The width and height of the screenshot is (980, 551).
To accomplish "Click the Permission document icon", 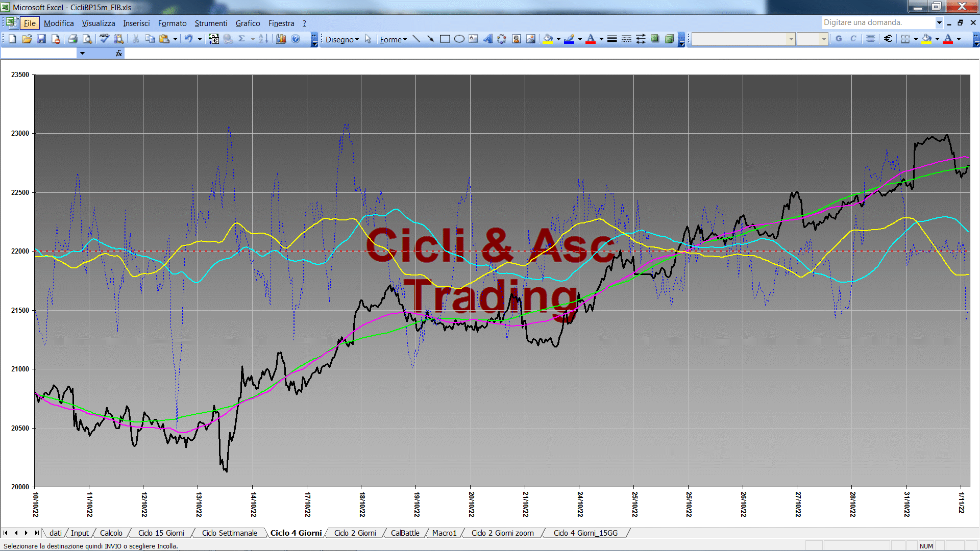I will [56, 39].
